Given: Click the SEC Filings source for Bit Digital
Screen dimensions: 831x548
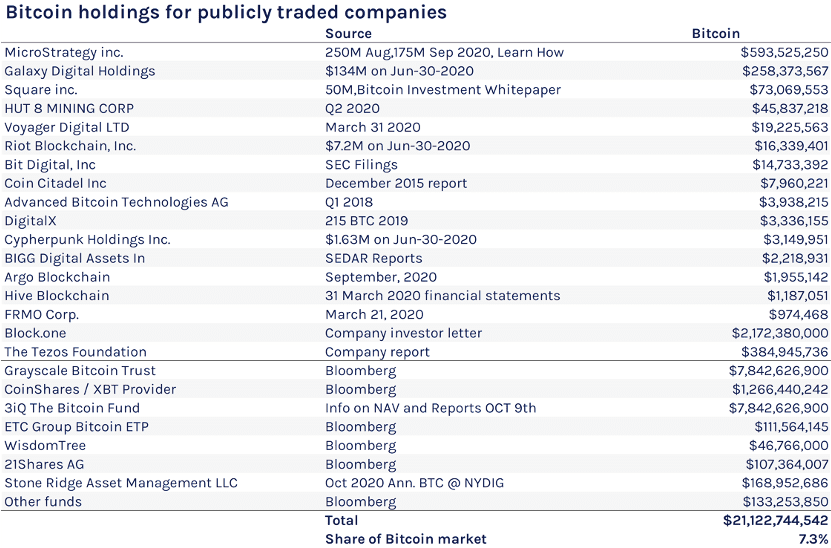Looking at the screenshot, I should coord(361,165).
